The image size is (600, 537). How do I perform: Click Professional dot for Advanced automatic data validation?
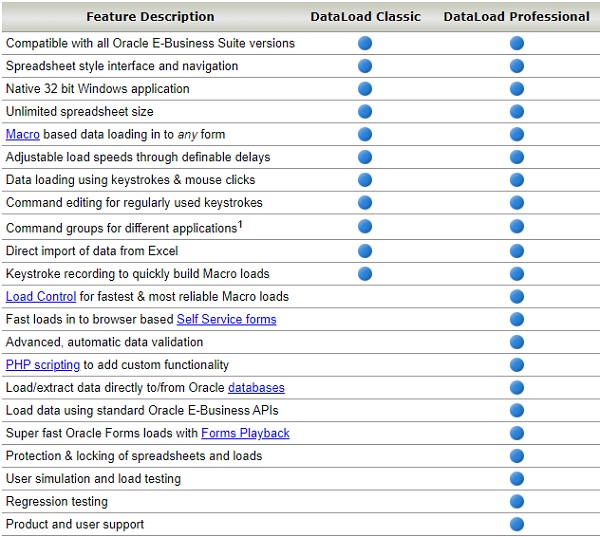click(x=517, y=343)
